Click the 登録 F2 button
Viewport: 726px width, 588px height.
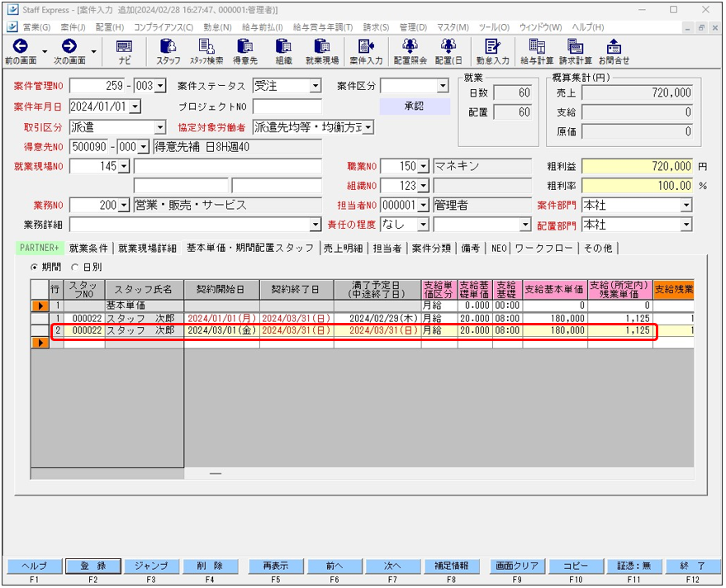93,566
